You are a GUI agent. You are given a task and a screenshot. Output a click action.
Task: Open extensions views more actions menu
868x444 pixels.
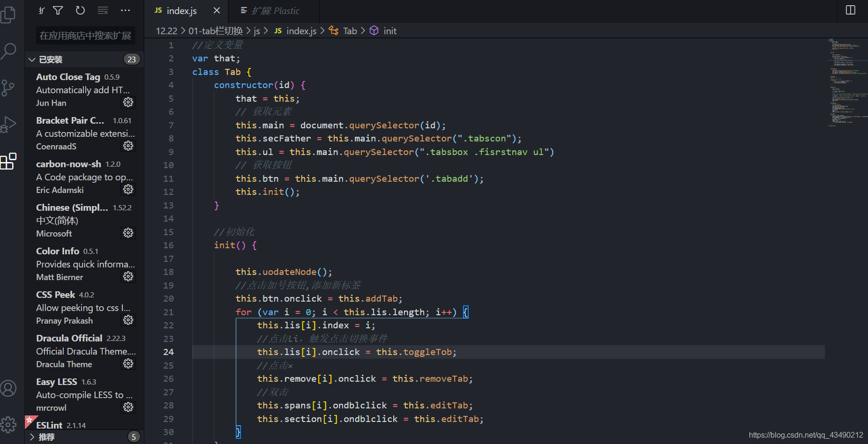(125, 10)
